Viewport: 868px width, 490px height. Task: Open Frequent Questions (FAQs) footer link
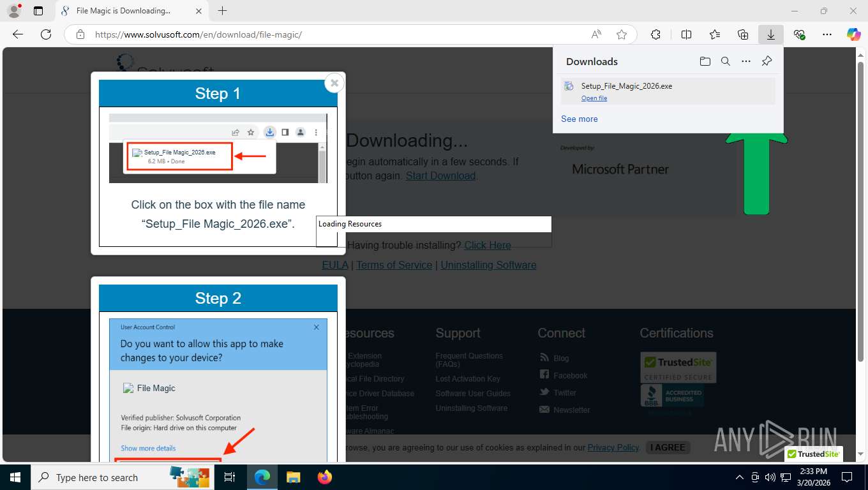click(469, 360)
